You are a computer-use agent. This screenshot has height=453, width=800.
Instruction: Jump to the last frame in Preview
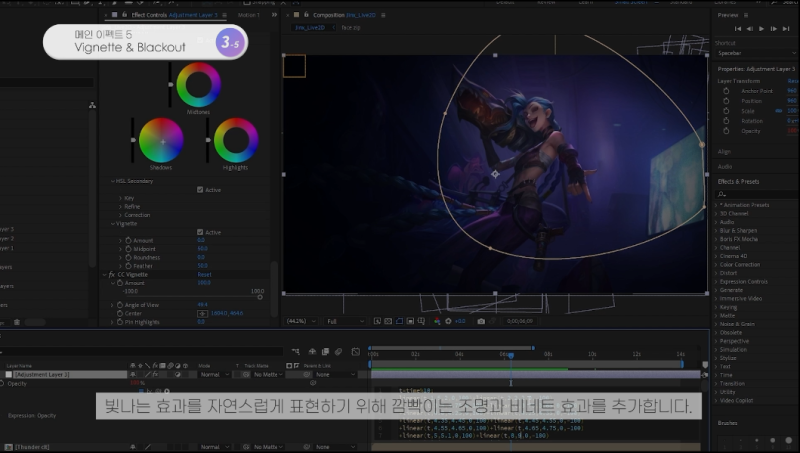(x=788, y=29)
